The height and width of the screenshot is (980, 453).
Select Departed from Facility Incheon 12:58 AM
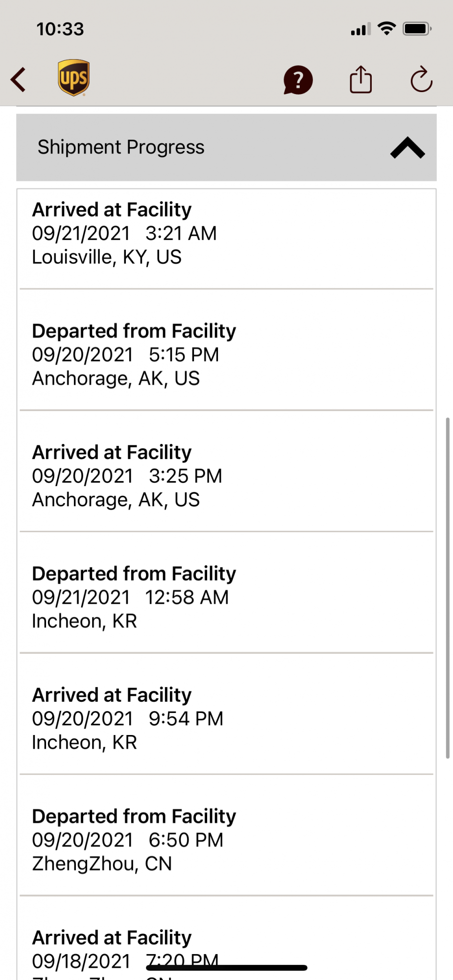(x=226, y=597)
